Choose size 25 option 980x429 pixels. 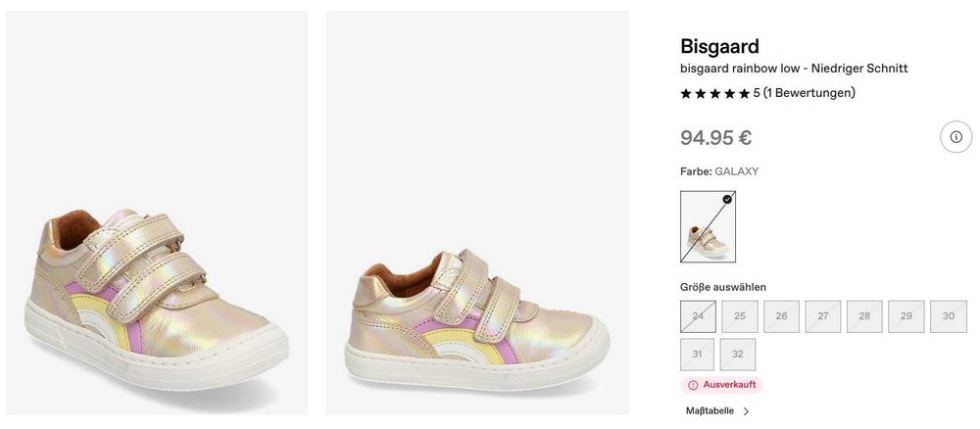(740, 316)
